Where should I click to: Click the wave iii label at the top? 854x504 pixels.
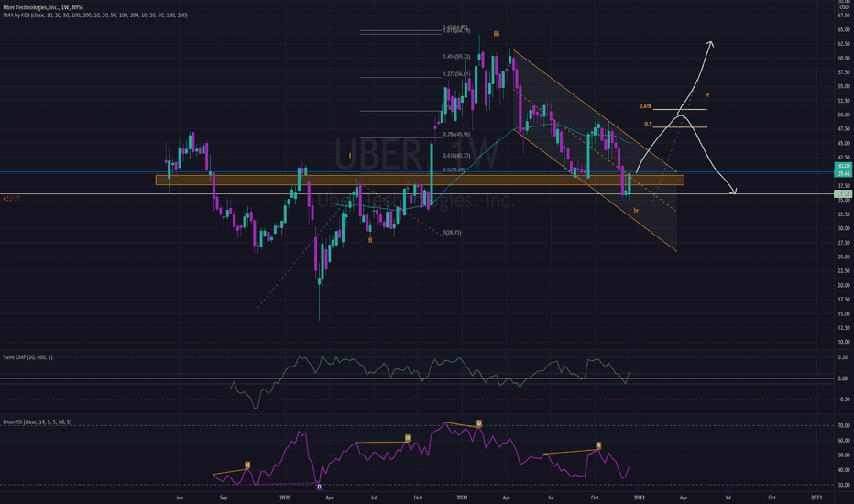(x=496, y=34)
